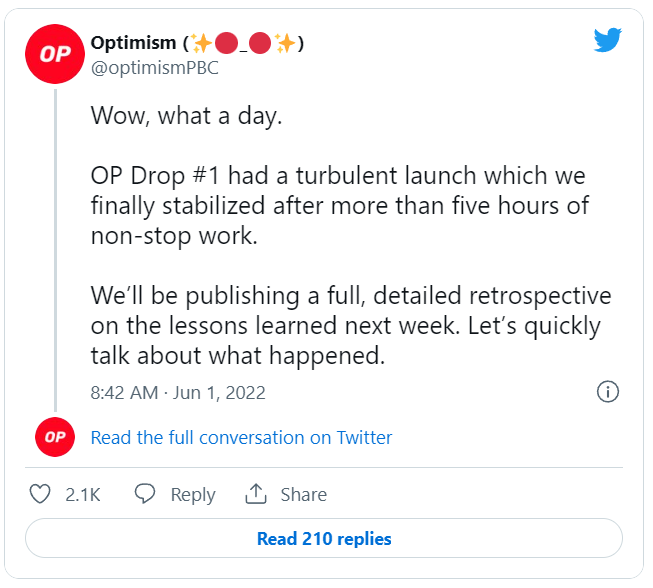Click the share upload arrow icon
The height and width of the screenshot is (588, 653).
click(255, 493)
